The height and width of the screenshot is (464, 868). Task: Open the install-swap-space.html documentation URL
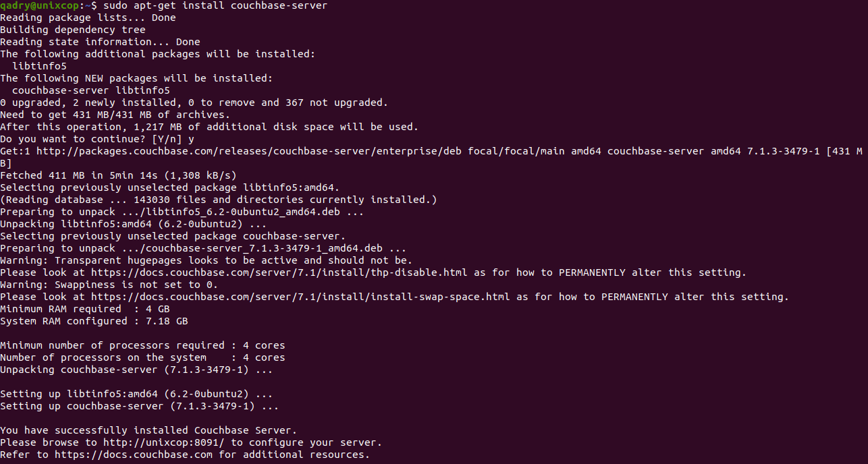(x=301, y=297)
